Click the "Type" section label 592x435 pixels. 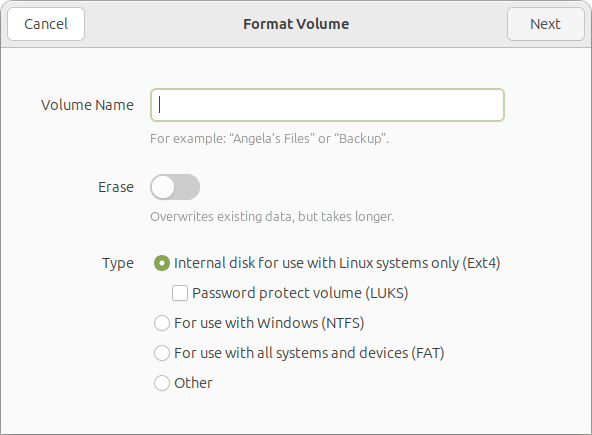(x=118, y=263)
